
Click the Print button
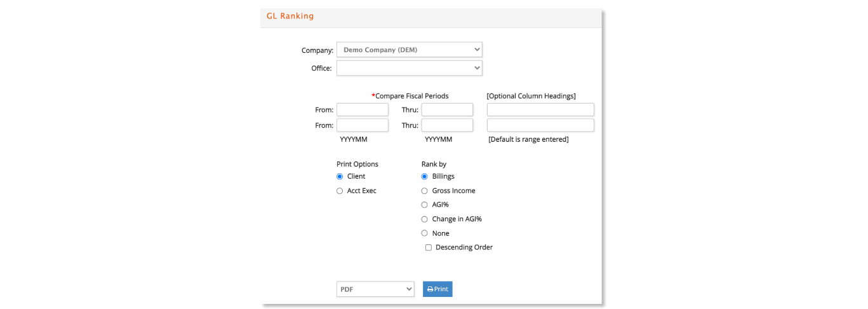(437, 289)
